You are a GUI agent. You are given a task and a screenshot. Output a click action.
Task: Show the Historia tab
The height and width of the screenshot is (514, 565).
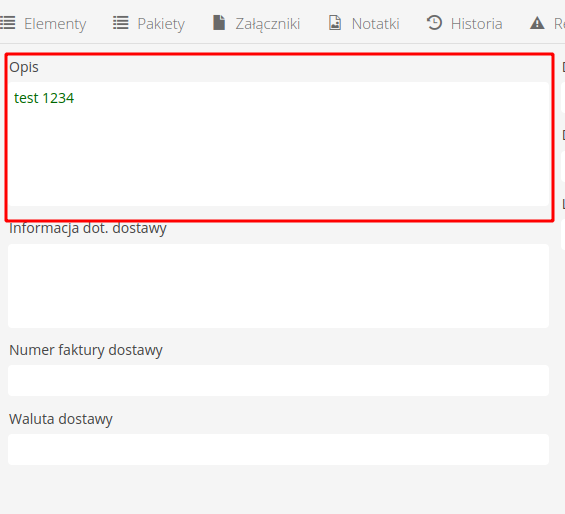pyautogui.click(x=476, y=24)
